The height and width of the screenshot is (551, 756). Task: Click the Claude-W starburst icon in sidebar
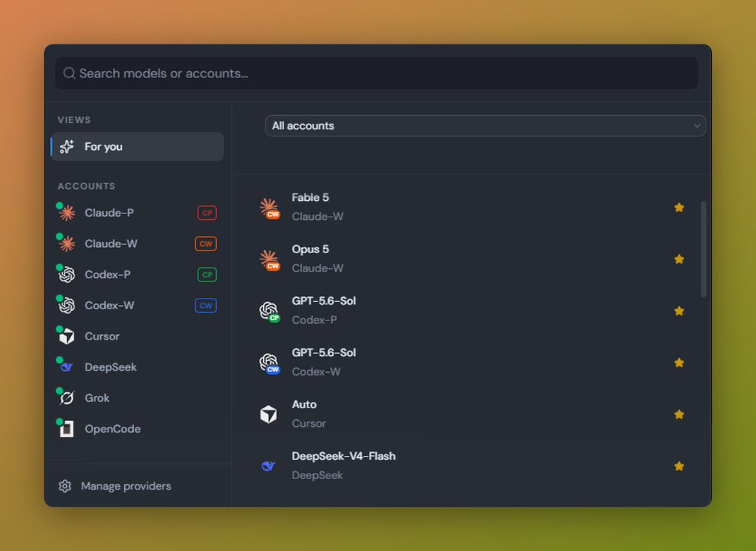67,244
